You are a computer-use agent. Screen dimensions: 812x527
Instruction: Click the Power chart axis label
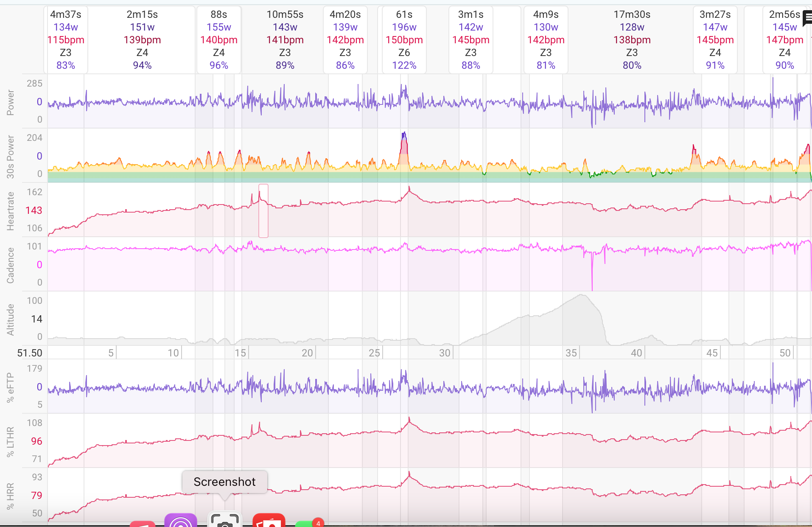coord(11,102)
